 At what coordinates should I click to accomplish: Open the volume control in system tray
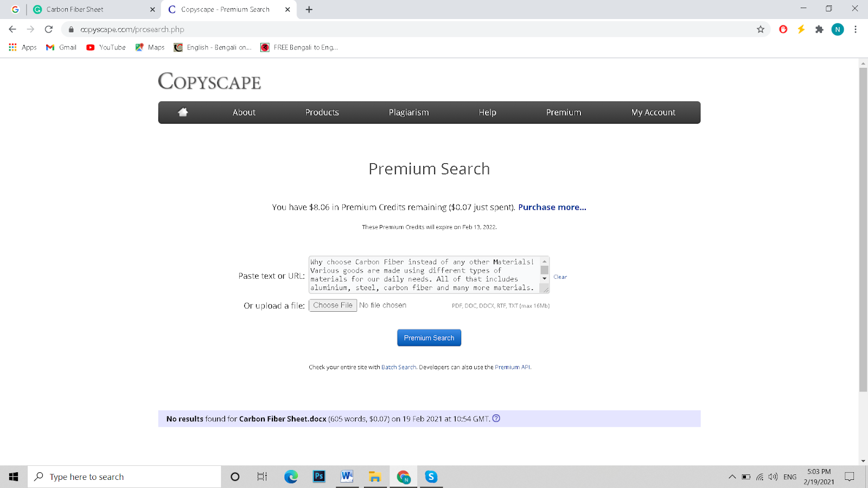tap(773, 477)
